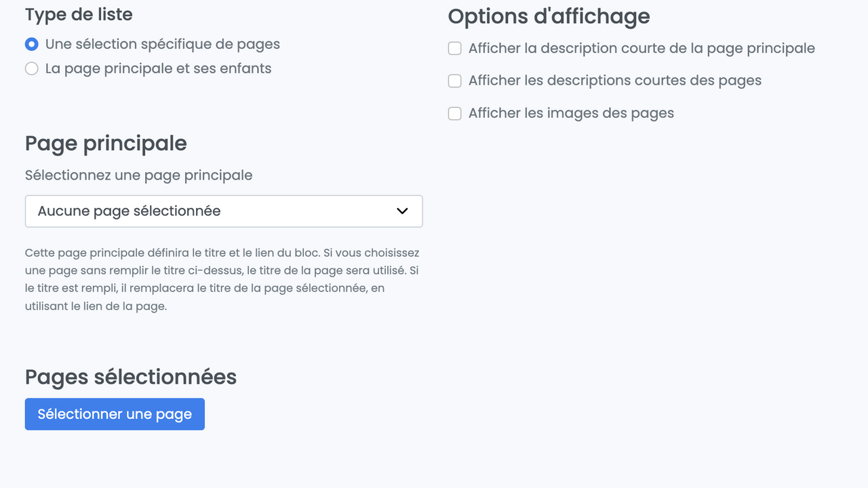Click the 'Afficher les images des pages' label text
The image size is (868, 488).
point(571,114)
